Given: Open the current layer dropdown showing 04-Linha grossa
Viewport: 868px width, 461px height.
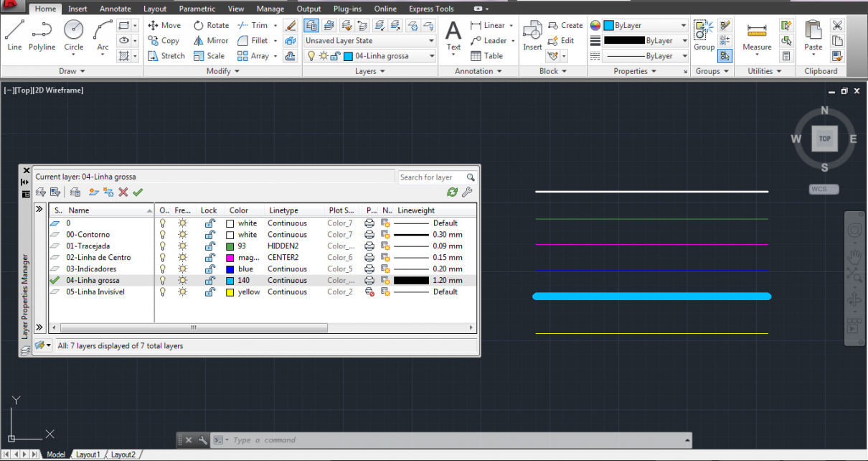Looking at the screenshot, I should [x=431, y=55].
